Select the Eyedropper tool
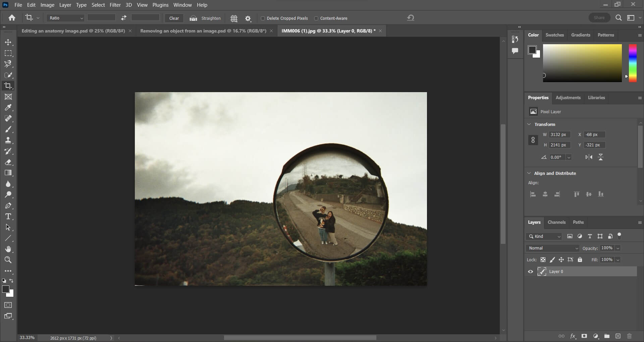This screenshot has width=644, height=342. tap(8, 108)
